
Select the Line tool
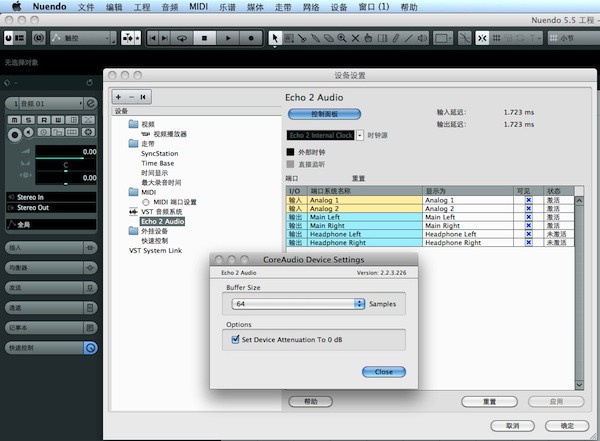click(409, 38)
